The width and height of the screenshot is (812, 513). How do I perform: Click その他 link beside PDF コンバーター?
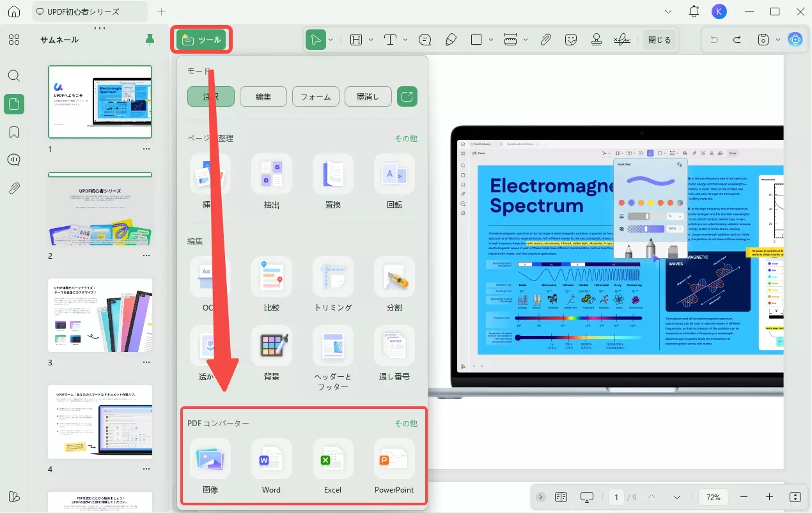coord(405,423)
